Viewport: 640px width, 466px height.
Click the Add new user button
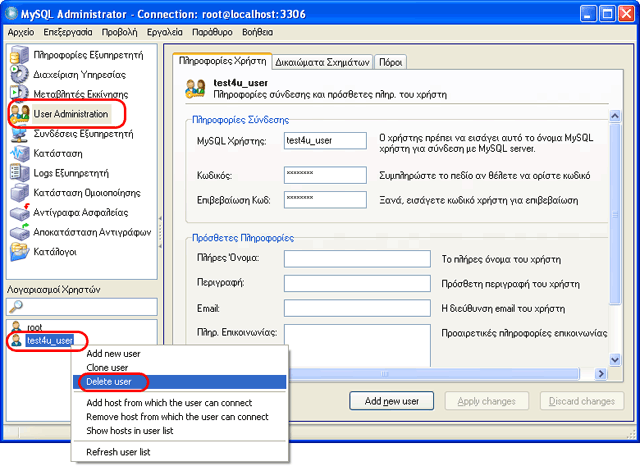click(391, 401)
